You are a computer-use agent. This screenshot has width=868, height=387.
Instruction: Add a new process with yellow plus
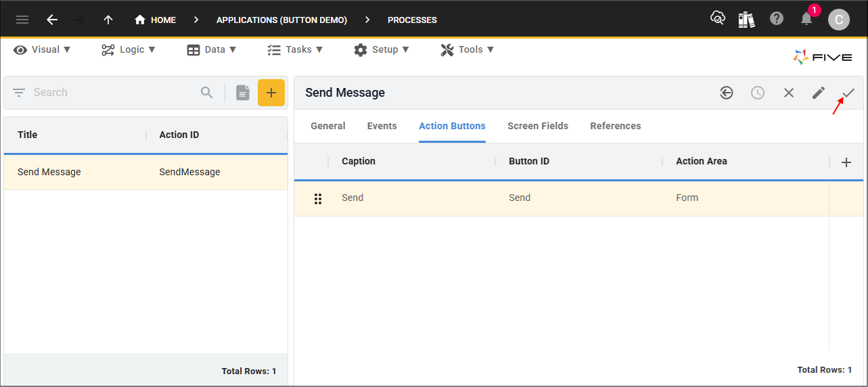tap(271, 93)
